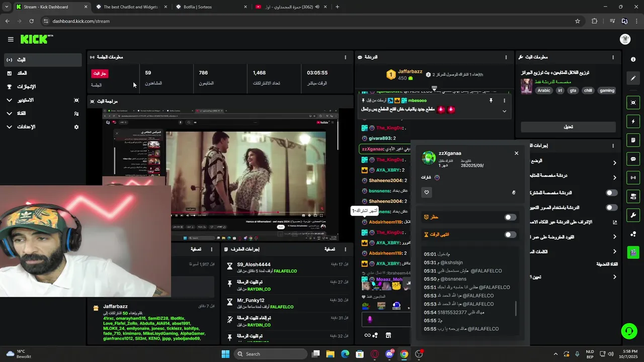Click the jpeg stream category thumbnail in stream info
644x362 pixels.
coord(526,85)
